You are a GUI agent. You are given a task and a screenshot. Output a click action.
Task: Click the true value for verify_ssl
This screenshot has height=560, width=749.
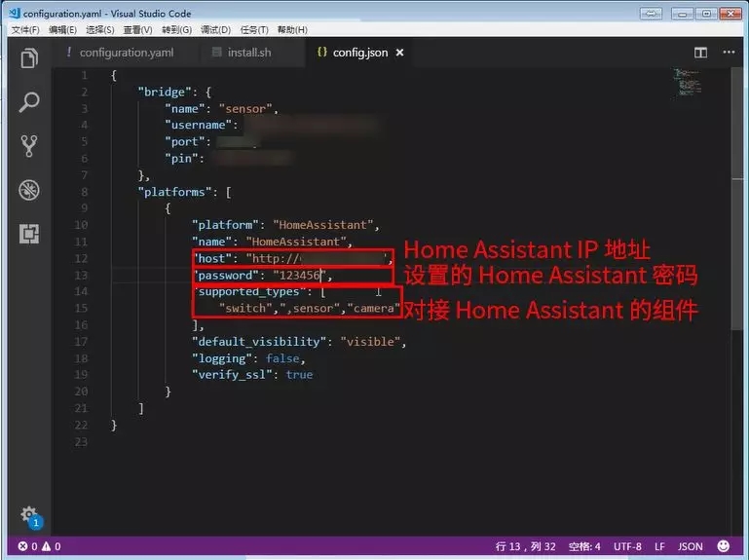tap(299, 375)
